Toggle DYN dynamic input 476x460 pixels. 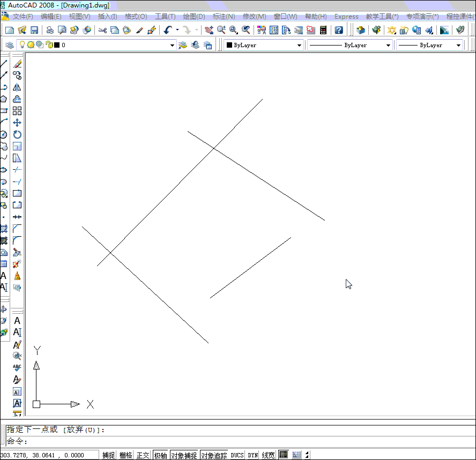tap(252, 455)
